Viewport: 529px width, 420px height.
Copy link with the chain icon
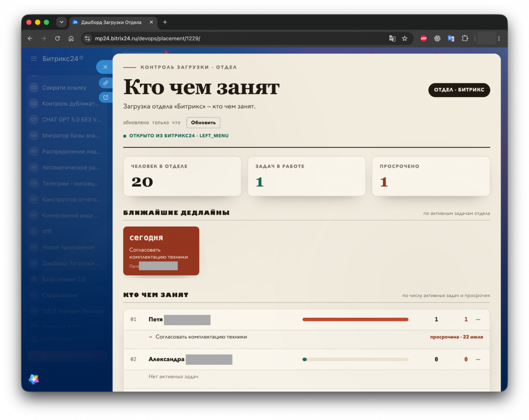(x=106, y=83)
